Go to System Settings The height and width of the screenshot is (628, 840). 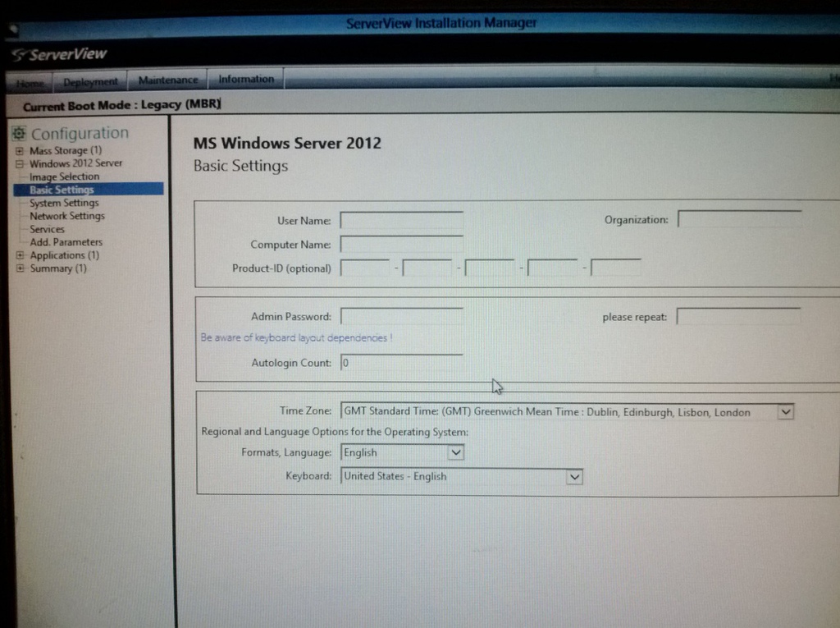tap(64, 203)
